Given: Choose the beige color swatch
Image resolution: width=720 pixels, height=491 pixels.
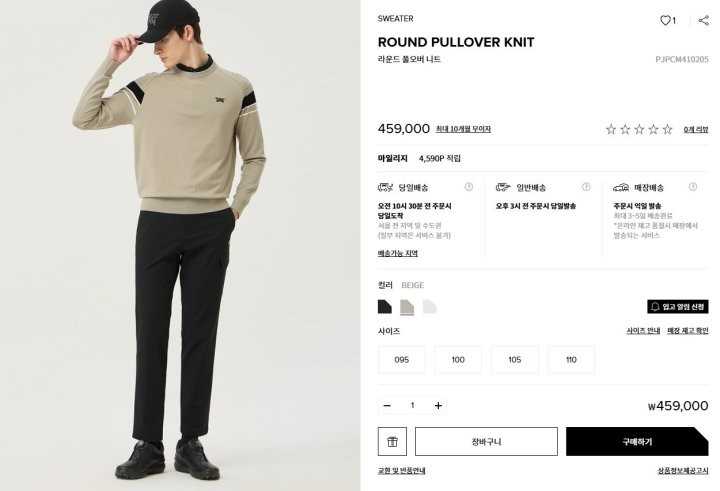Looking at the screenshot, I should pos(407,307).
